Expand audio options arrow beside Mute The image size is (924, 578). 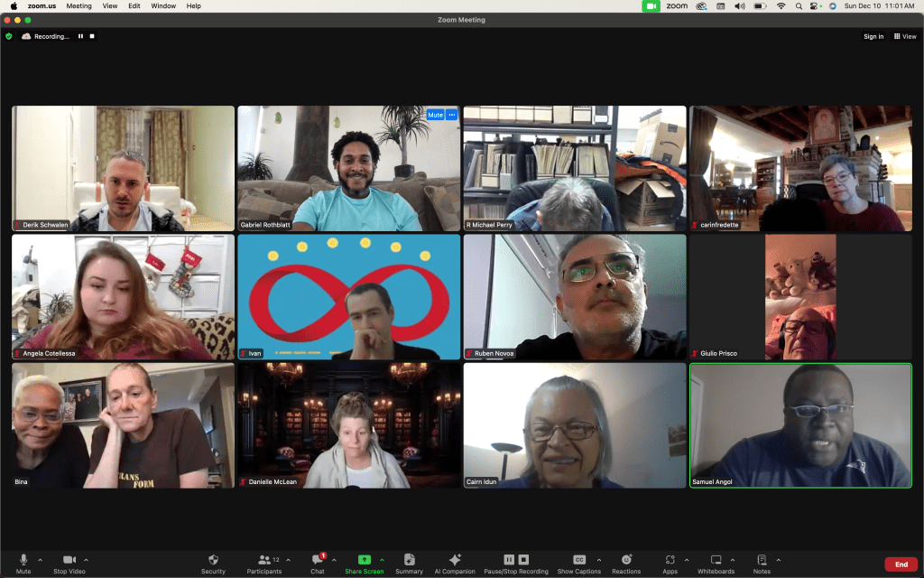pyautogui.click(x=40, y=560)
